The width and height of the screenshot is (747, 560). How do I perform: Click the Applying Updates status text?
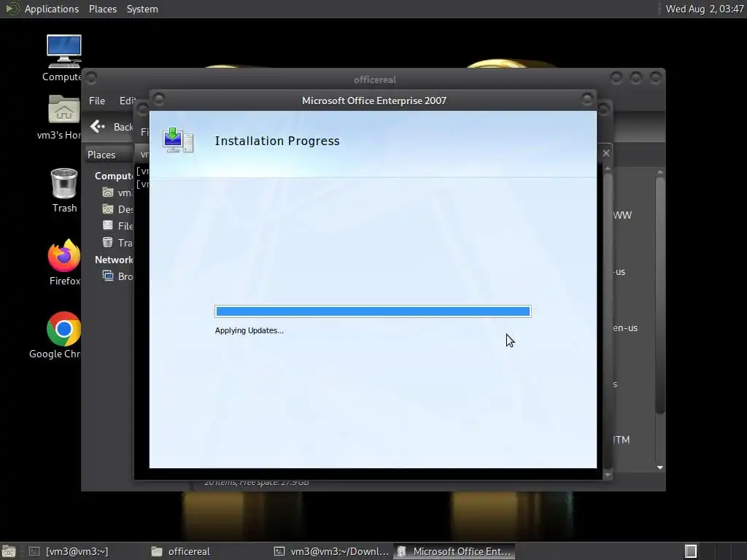coord(249,330)
